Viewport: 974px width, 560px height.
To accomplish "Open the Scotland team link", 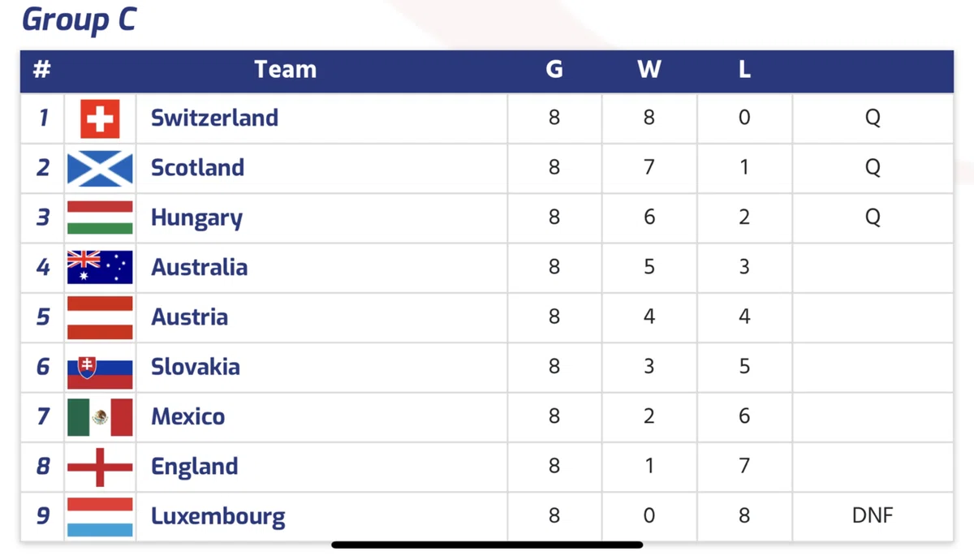I will tap(197, 167).
